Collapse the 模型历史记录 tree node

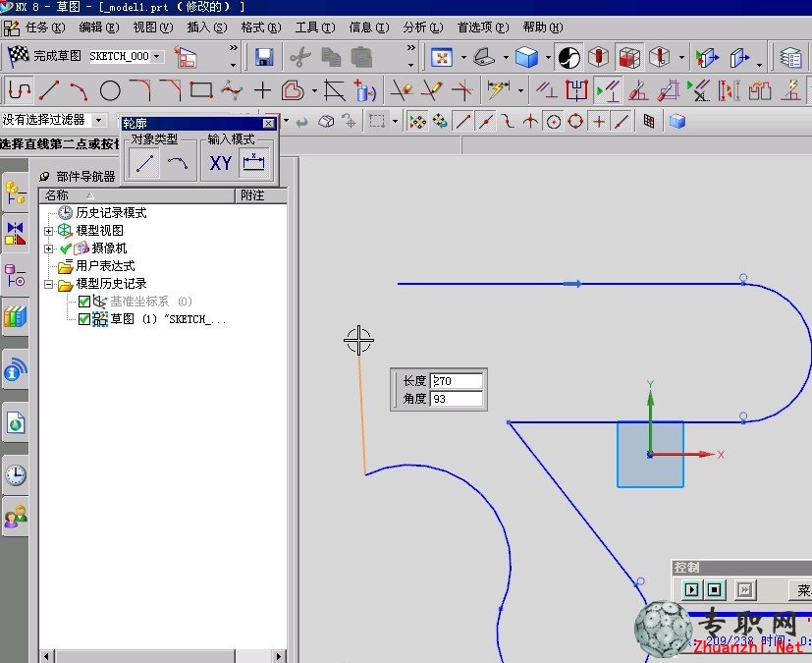click(x=49, y=285)
